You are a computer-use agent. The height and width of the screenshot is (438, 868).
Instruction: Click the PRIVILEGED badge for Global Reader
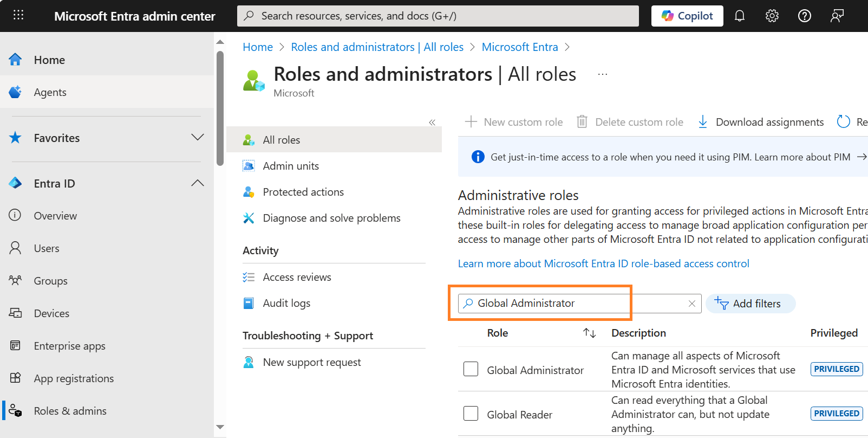pyautogui.click(x=837, y=414)
